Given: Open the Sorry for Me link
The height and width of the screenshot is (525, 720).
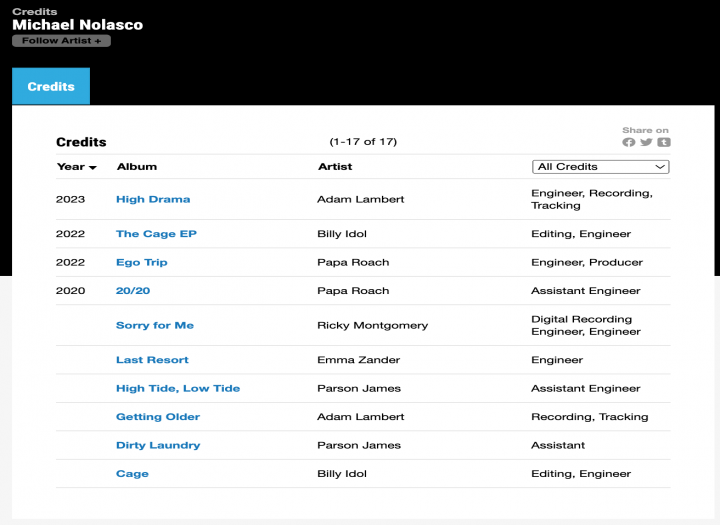Looking at the screenshot, I should (x=155, y=325).
